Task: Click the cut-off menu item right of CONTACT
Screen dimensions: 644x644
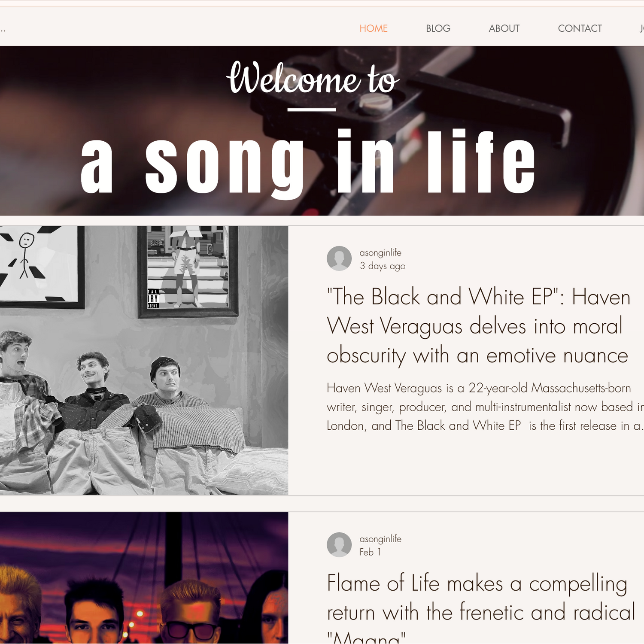Action: click(x=641, y=28)
